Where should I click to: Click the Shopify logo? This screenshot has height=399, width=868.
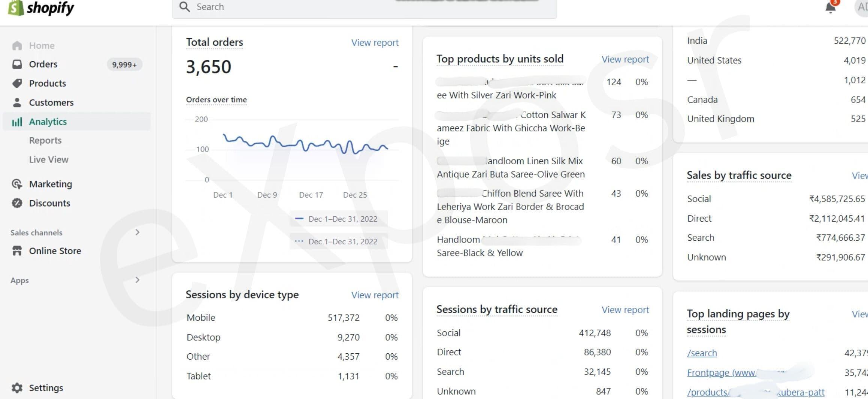(41, 8)
